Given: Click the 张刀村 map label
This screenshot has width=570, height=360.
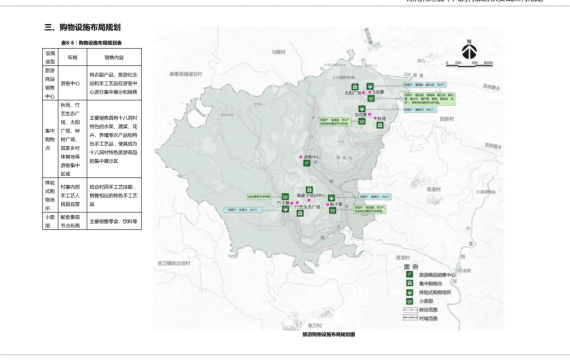Looking at the screenshot, I should pos(315,325).
